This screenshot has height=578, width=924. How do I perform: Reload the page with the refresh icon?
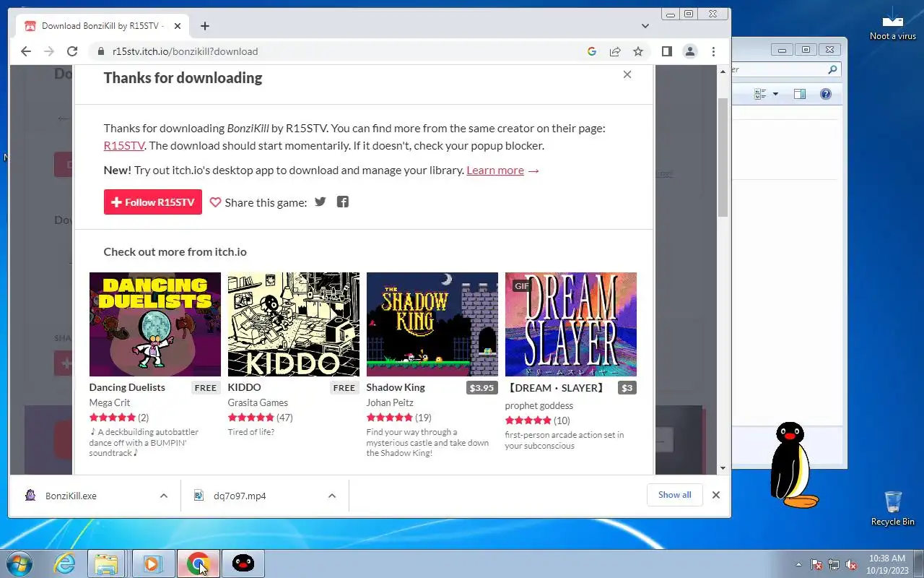tap(72, 51)
